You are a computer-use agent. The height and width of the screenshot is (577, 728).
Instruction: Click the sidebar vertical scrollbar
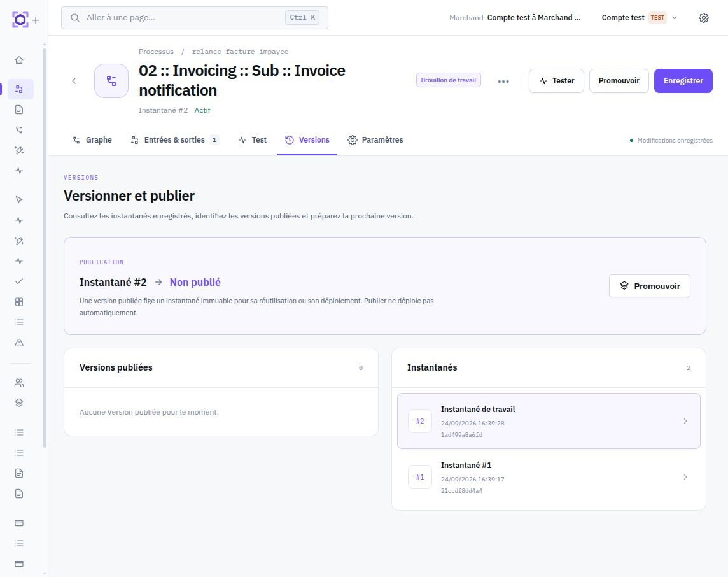tap(45, 248)
